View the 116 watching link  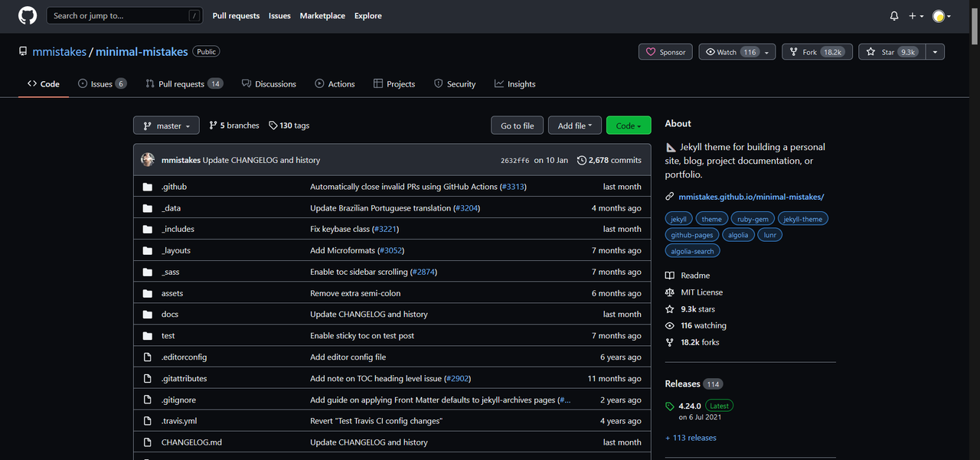click(696, 325)
